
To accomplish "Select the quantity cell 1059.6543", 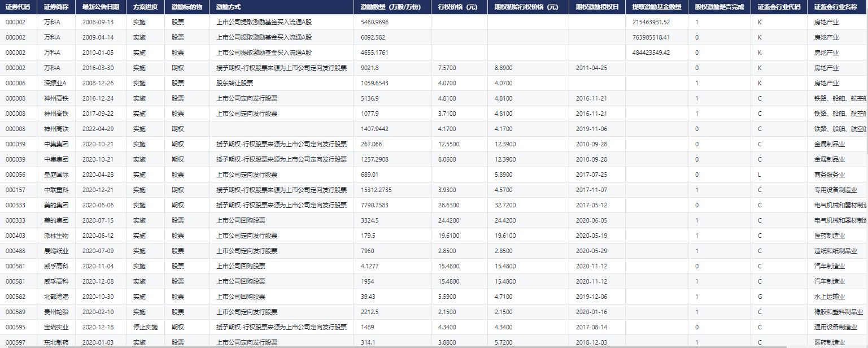I will point(374,83).
